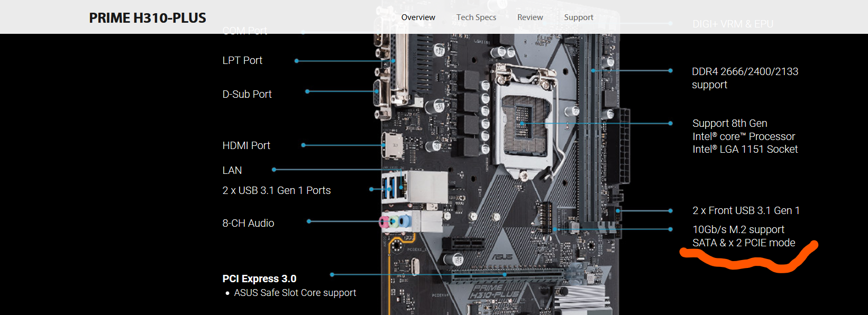The width and height of the screenshot is (868, 315).
Task: Click the DDR4 memory slots on motherboard
Action: click(x=589, y=127)
